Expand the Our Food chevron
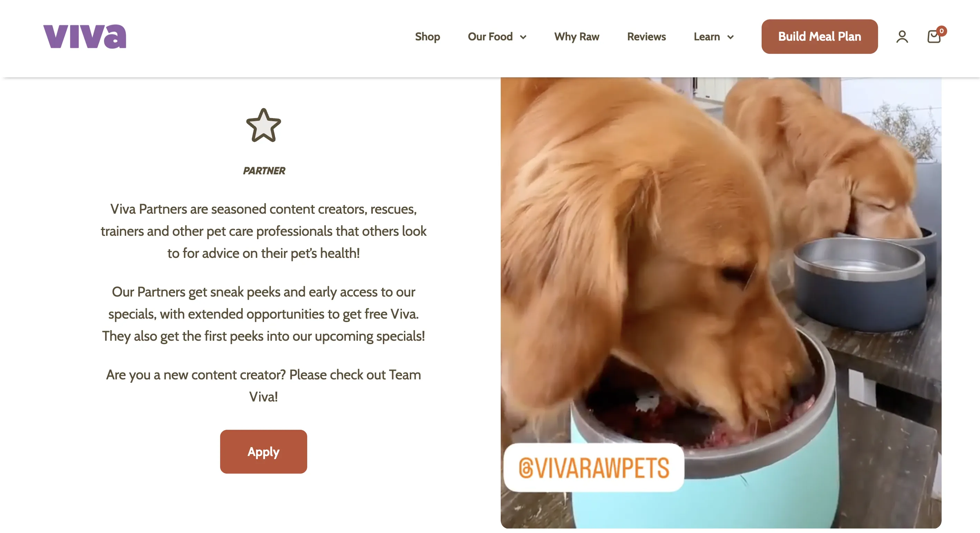The image size is (980, 533). pyautogui.click(x=523, y=37)
